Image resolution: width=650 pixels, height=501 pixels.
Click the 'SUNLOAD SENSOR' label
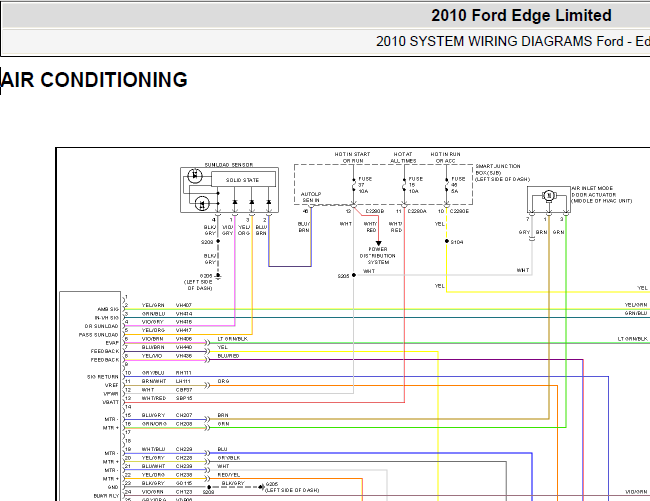click(229, 165)
